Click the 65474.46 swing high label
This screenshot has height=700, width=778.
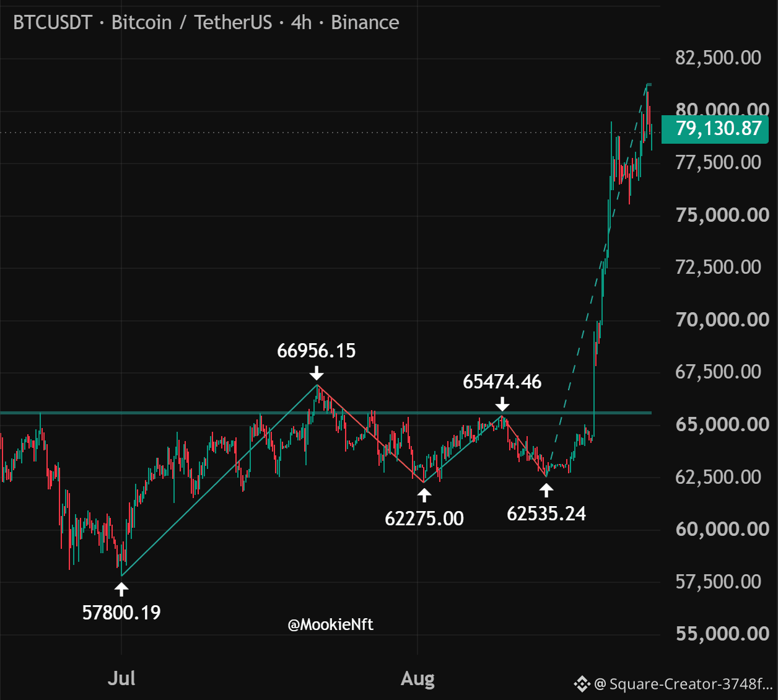(502, 382)
